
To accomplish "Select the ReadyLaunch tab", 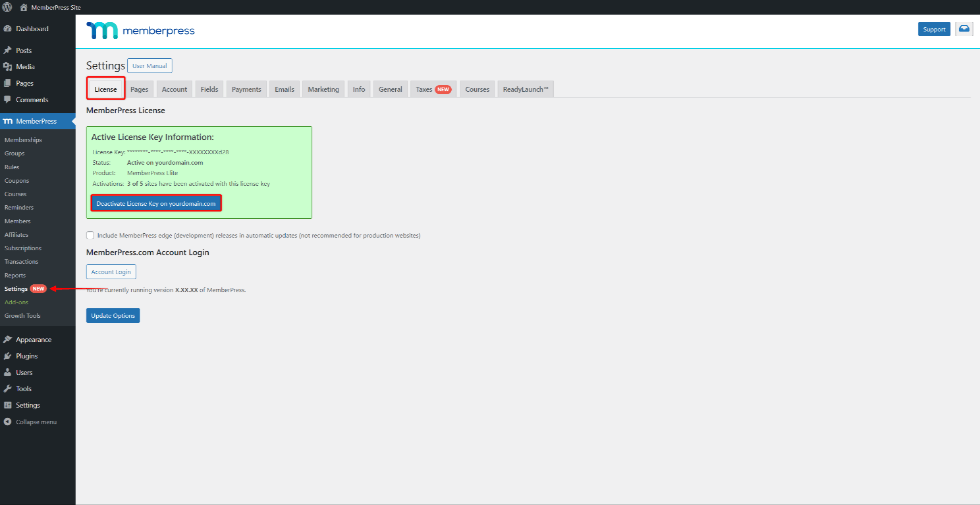I will [x=526, y=89].
